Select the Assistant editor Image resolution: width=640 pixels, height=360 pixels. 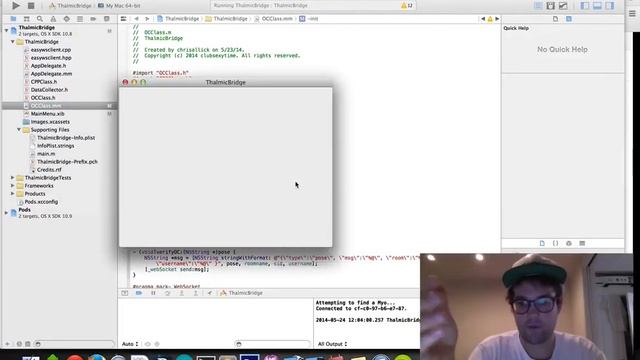[x=551, y=6]
